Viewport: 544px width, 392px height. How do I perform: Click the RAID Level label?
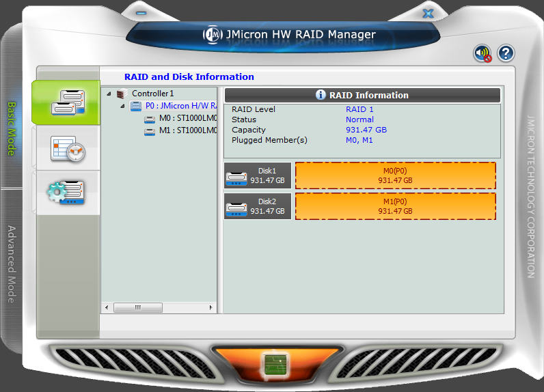[254, 109]
